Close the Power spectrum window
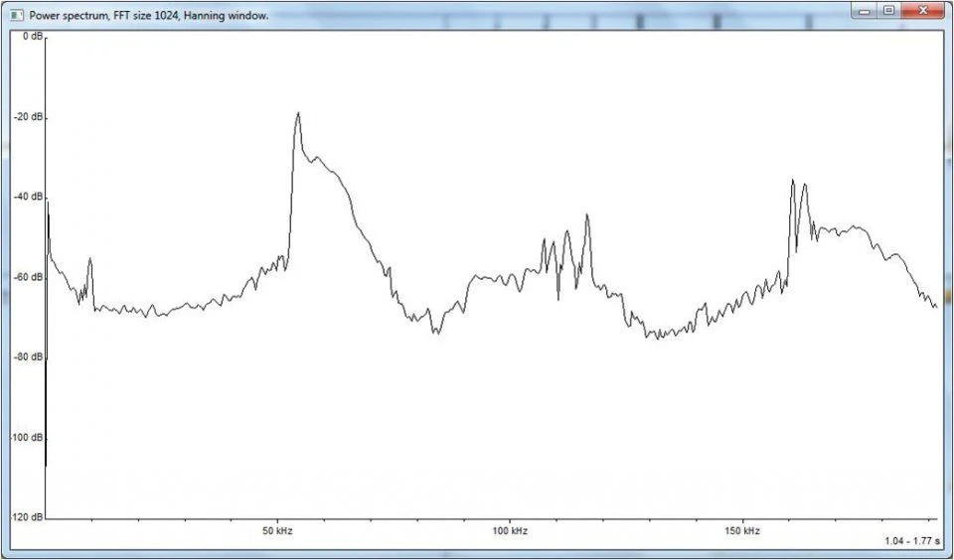The width and height of the screenshot is (954, 560). [924, 11]
